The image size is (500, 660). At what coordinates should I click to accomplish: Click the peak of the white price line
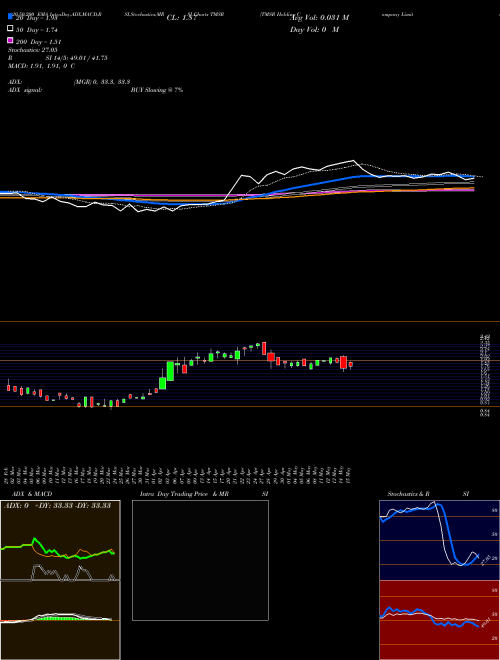coord(353,160)
